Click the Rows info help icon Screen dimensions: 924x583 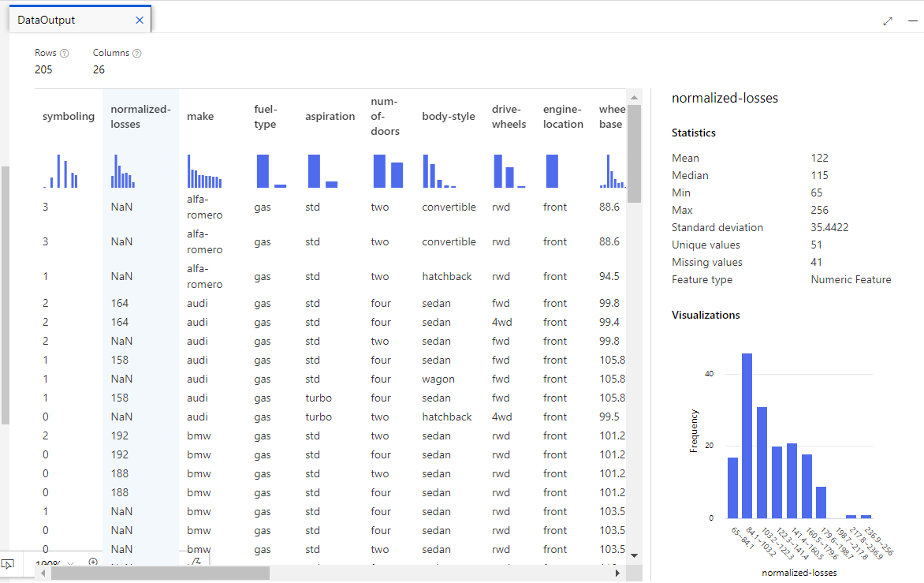65,54
